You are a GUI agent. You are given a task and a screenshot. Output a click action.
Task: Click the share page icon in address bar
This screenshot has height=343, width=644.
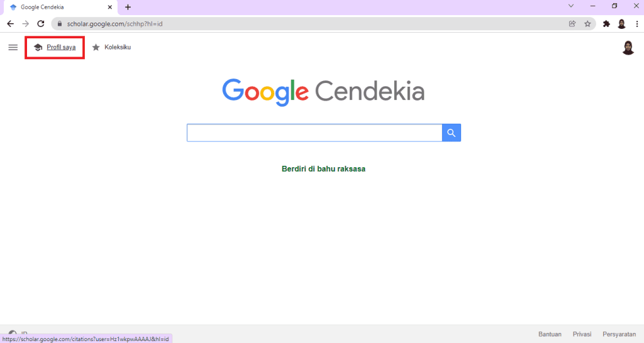[x=572, y=24]
